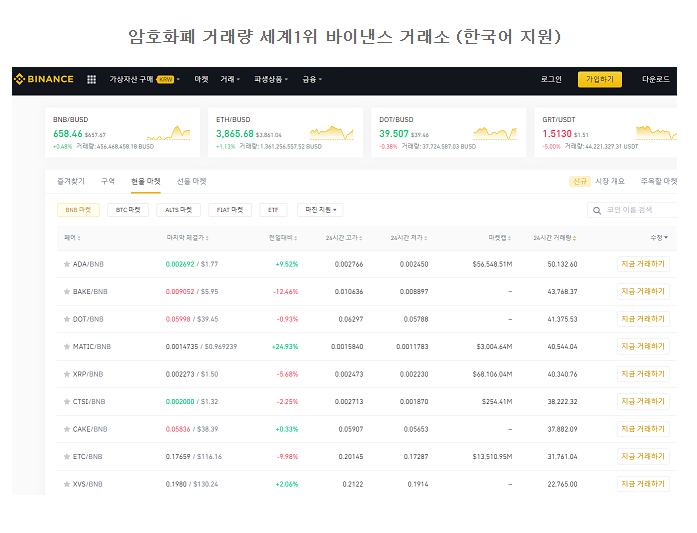Image resolution: width=697 pixels, height=533 pixels.
Task: Click the 가입하기 button
Action: 600,79
